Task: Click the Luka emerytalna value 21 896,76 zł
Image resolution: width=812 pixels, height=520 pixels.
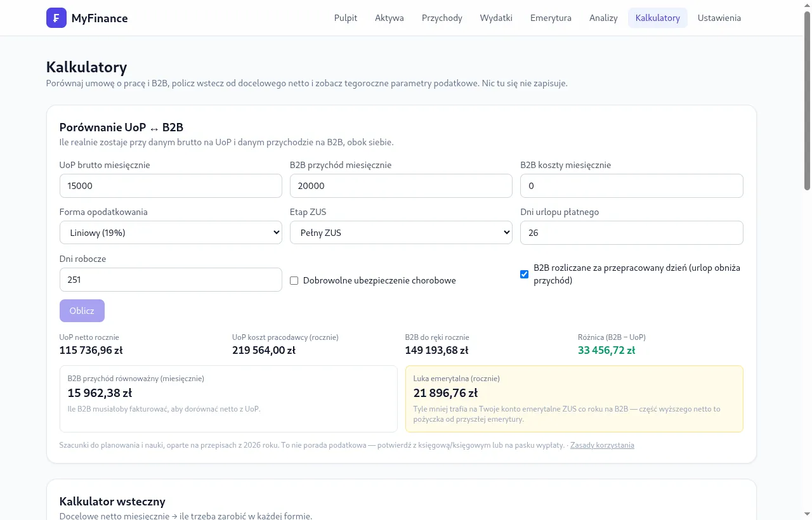Action: tap(445, 393)
